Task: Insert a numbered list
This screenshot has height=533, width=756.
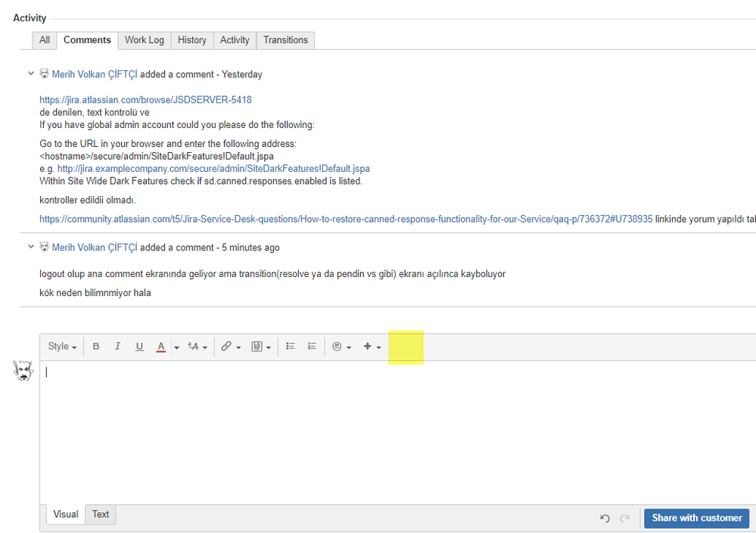Action: pyautogui.click(x=312, y=346)
